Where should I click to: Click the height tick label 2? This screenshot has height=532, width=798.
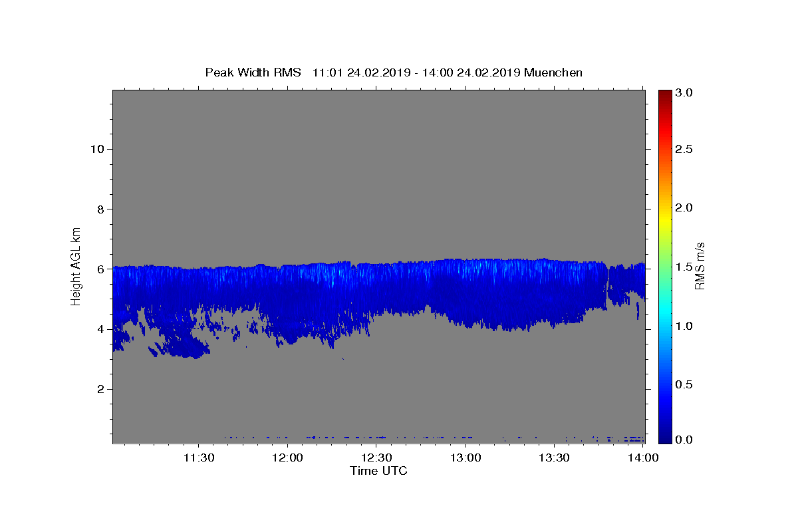[100, 389]
